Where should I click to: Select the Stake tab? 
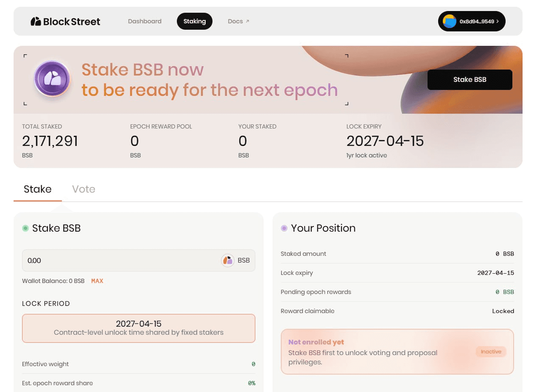pyautogui.click(x=38, y=189)
